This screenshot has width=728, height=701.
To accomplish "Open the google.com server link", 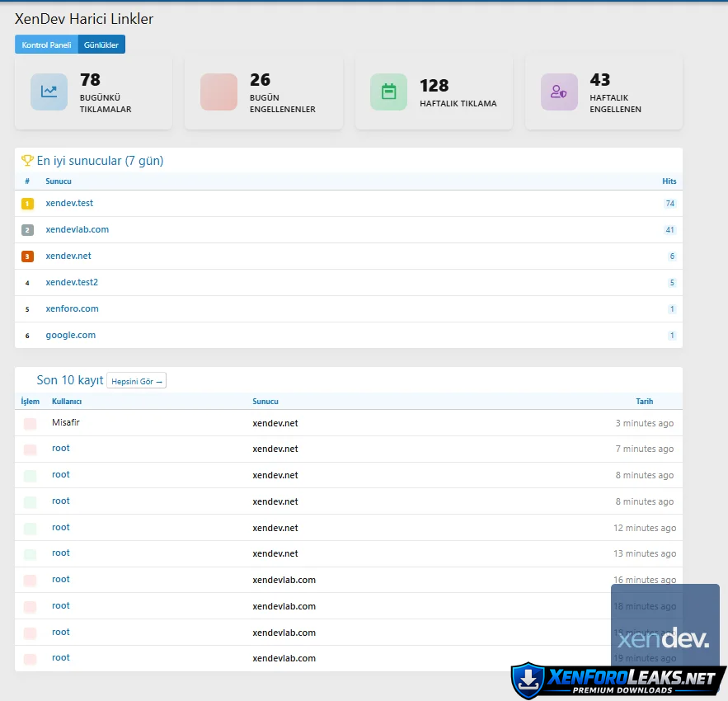I will click(70, 335).
